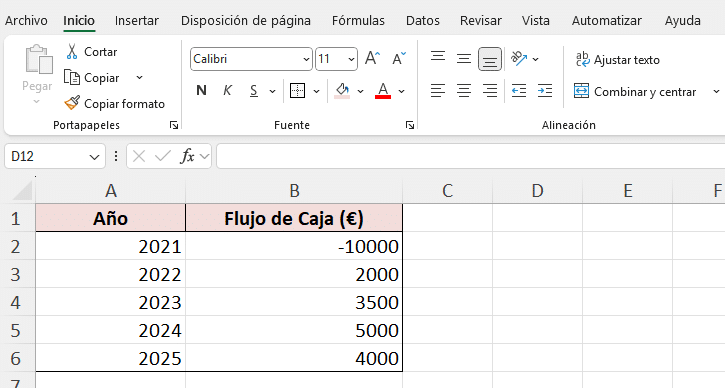The height and width of the screenshot is (388, 725).
Task: Open the Calibri font name dropdown
Action: 306,59
